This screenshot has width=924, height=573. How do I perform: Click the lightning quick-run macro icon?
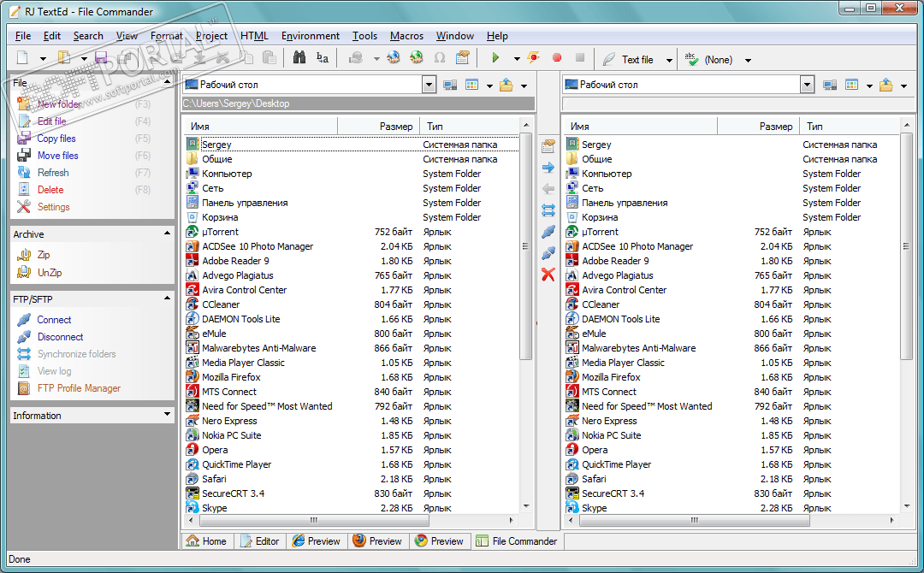(x=533, y=57)
